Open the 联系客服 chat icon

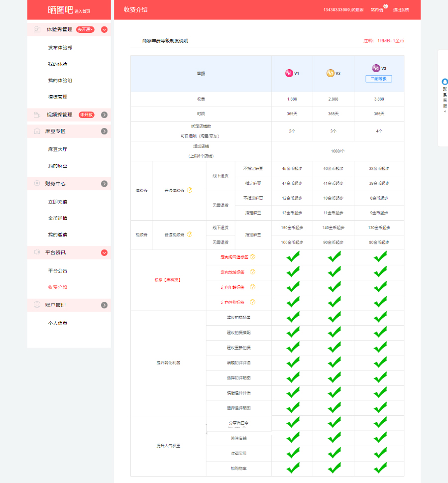(445, 82)
